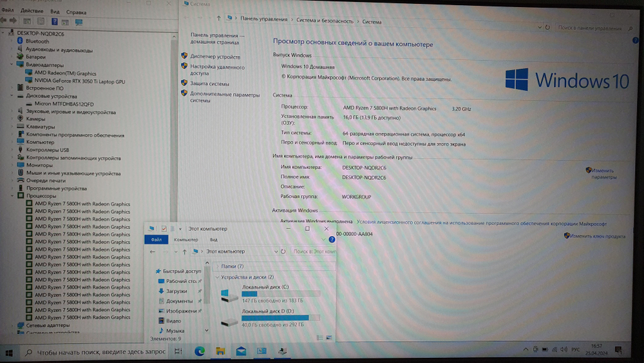Open File Explorer from taskbar
The width and height of the screenshot is (644, 363).
tap(220, 351)
